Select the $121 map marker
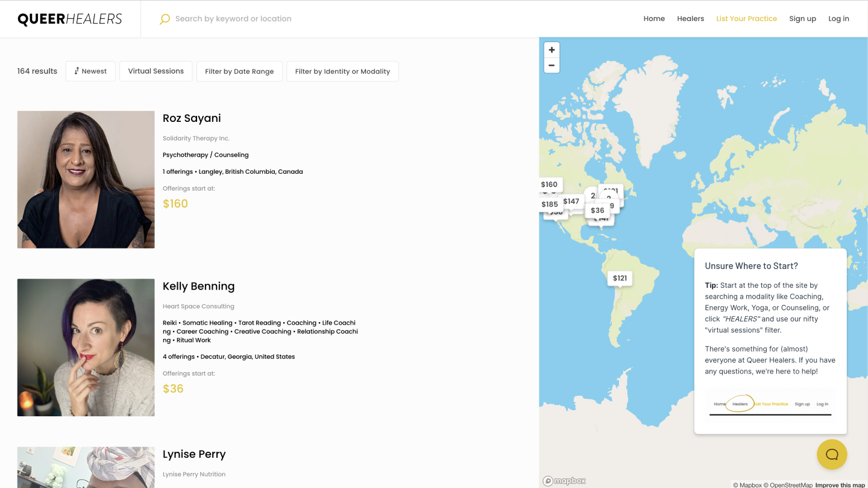 pos(620,278)
